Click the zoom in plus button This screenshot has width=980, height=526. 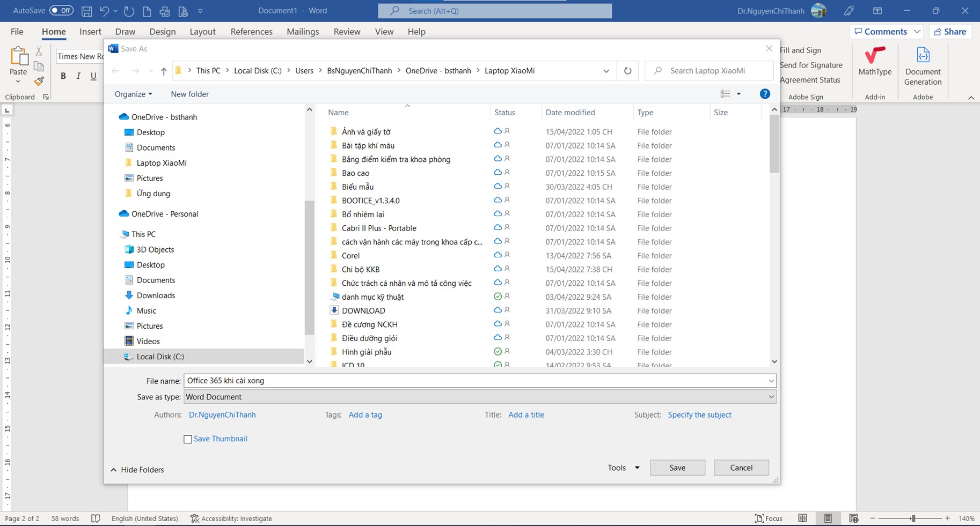948,518
